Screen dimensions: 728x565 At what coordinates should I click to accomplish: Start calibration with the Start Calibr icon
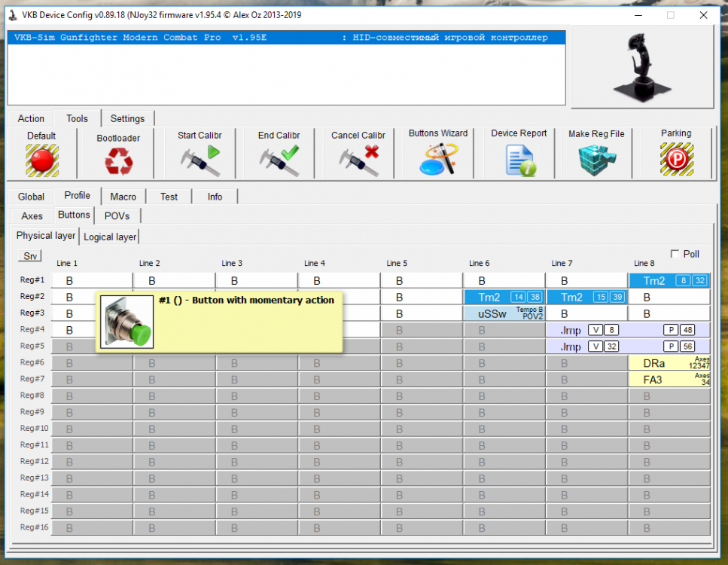[200, 160]
